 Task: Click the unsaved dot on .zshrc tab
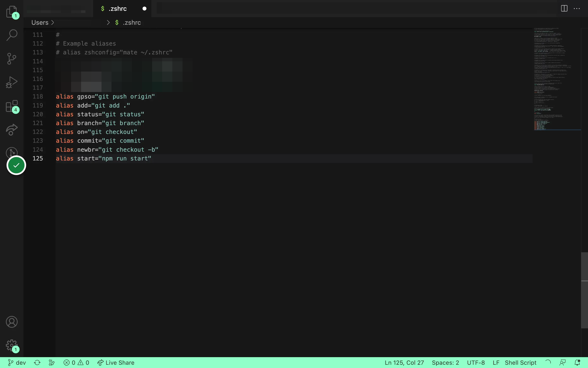pos(144,9)
